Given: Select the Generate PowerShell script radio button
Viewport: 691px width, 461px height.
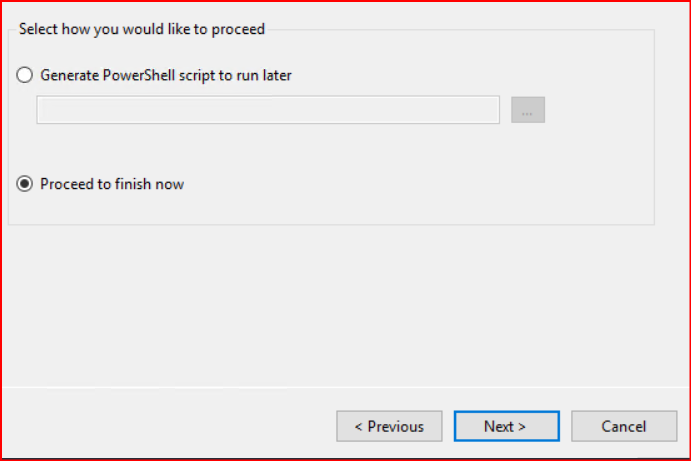Looking at the screenshot, I should (x=25, y=75).
